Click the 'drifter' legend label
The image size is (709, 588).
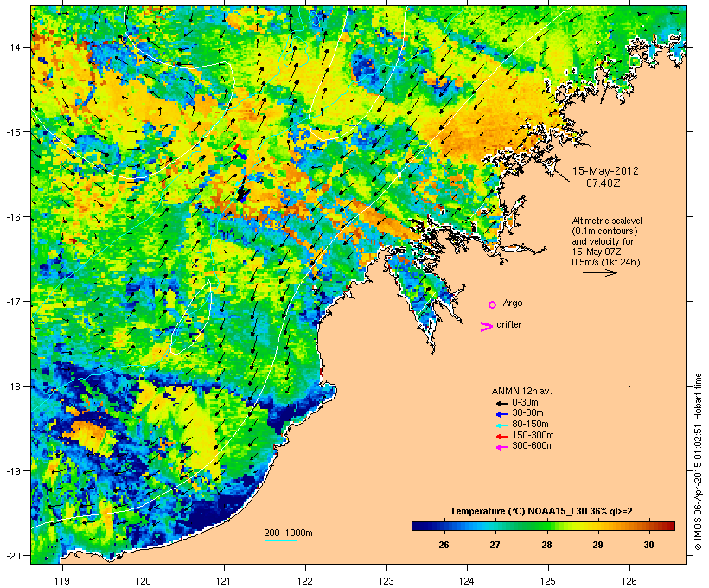point(508,324)
